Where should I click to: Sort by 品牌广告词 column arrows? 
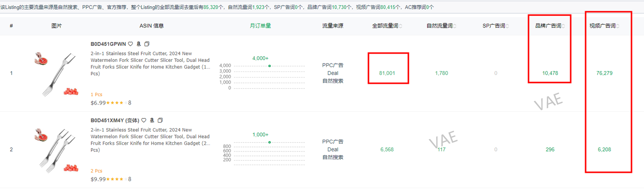563,26
